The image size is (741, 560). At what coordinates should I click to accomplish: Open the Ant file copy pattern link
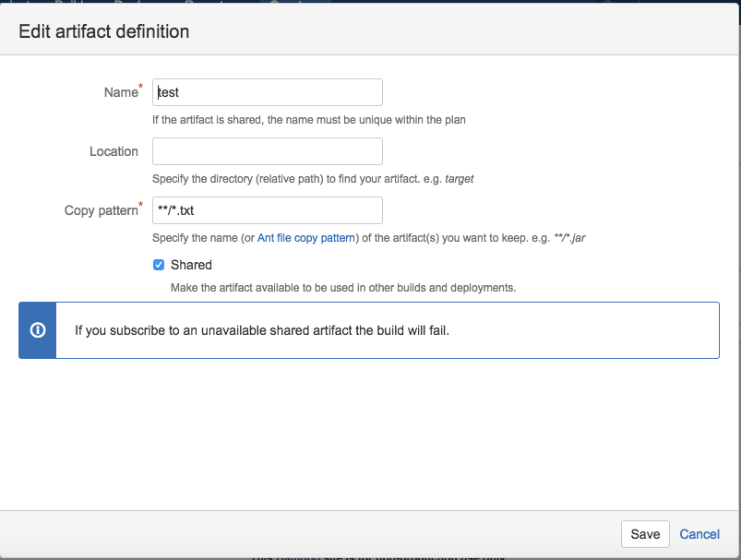point(305,238)
